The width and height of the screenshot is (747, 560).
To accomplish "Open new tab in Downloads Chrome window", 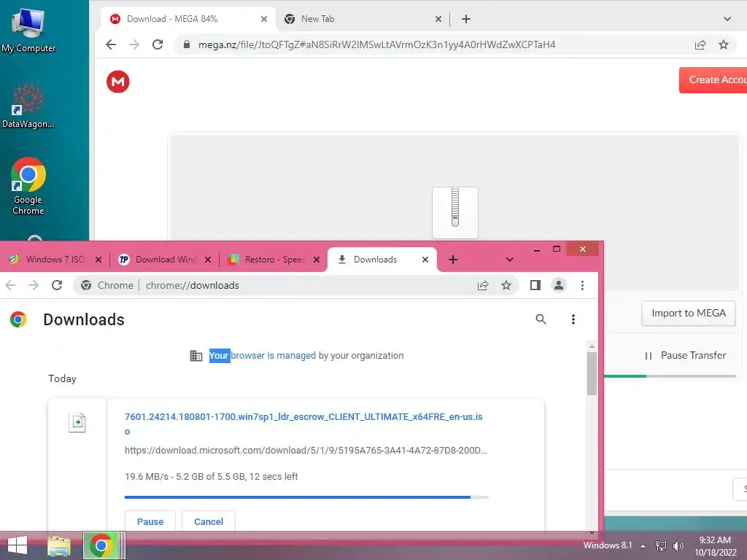I will (x=453, y=260).
